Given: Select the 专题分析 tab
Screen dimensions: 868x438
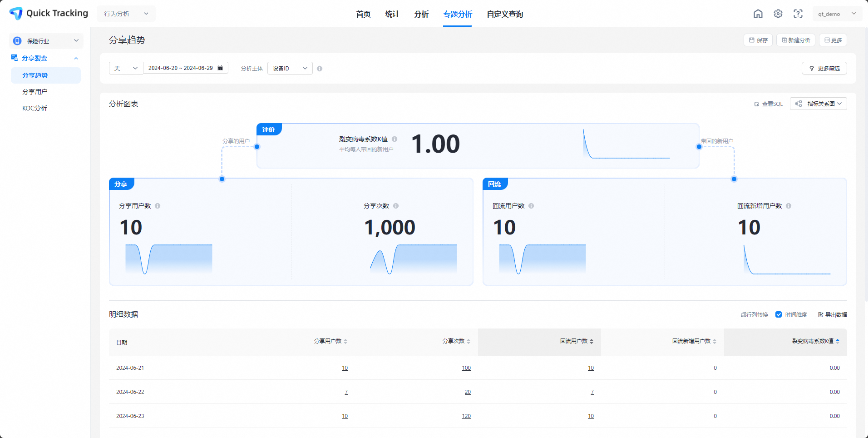Looking at the screenshot, I should pos(458,14).
